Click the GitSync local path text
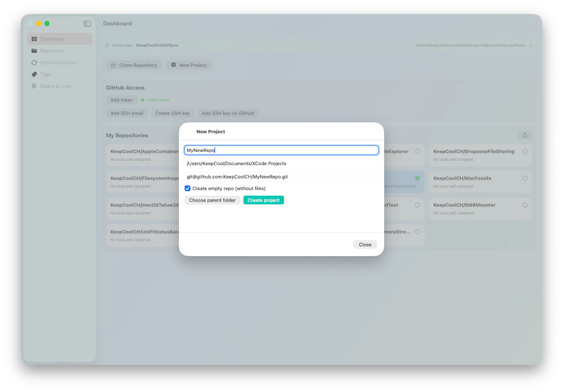 (470, 45)
